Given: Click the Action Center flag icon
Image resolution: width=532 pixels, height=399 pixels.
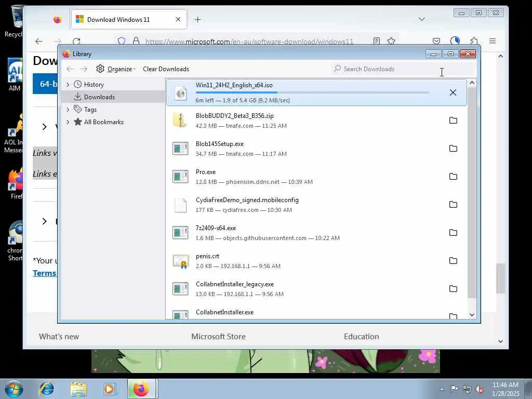Looking at the screenshot, I should [454, 389].
